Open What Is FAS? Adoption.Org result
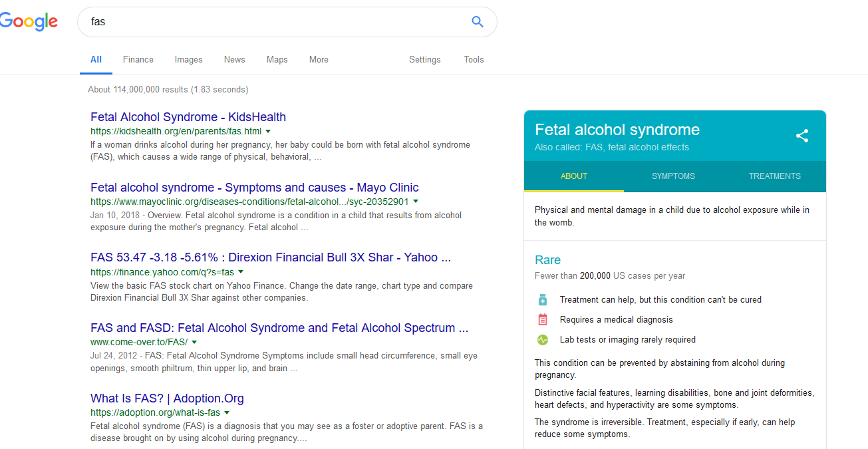This screenshot has width=868, height=449. click(167, 398)
